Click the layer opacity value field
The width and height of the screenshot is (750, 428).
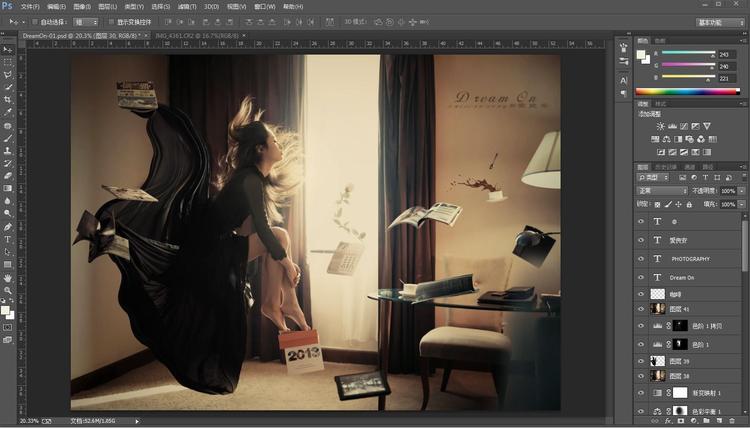coord(727,190)
